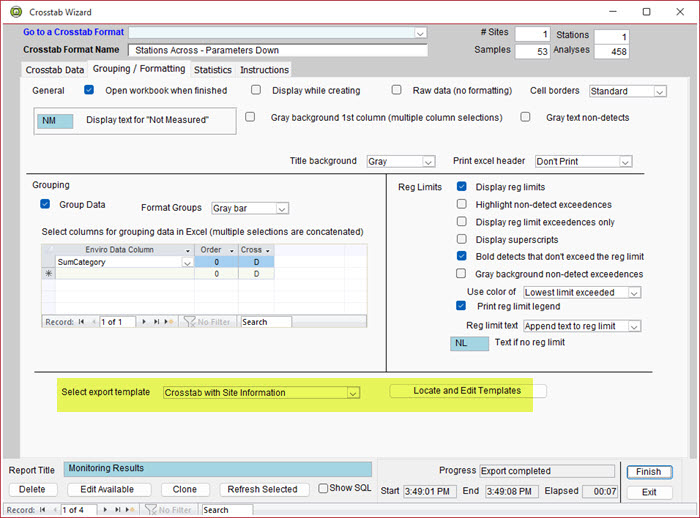Click the Exit button

point(649,492)
